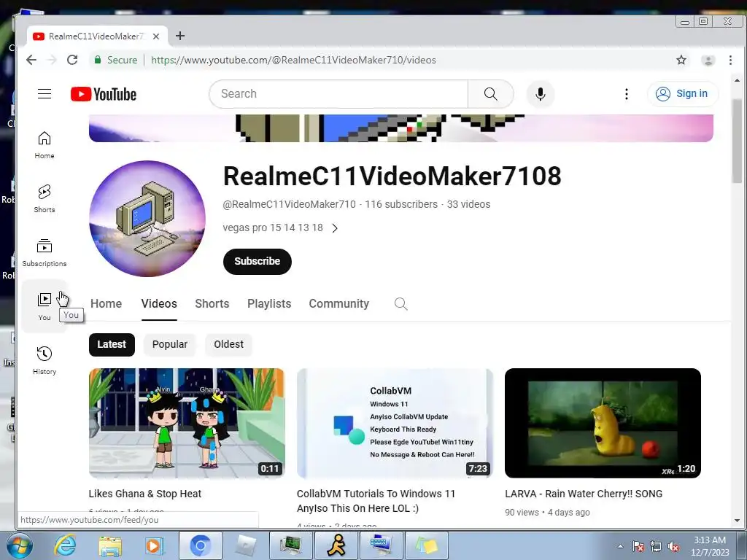Open Windows Media Player from taskbar
Screen dimensions: 747x560
point(155,545)
